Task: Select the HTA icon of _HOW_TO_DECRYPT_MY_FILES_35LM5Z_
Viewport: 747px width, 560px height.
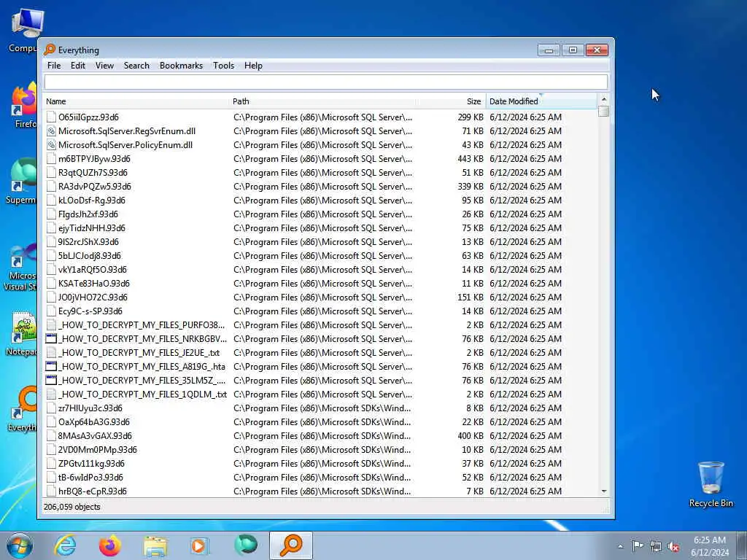Action: [x=51, y=381]
